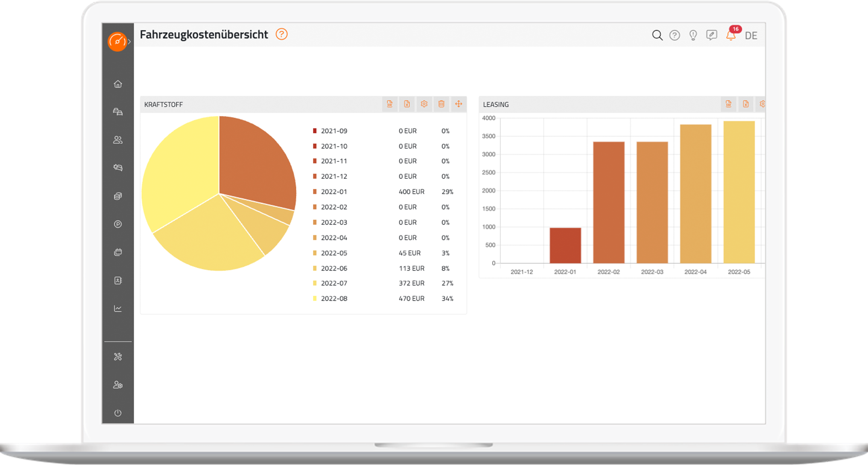This screenshot has height=465, width=868.
Task: Export Kraftstoff data to Excel
Action: (407, 104)
